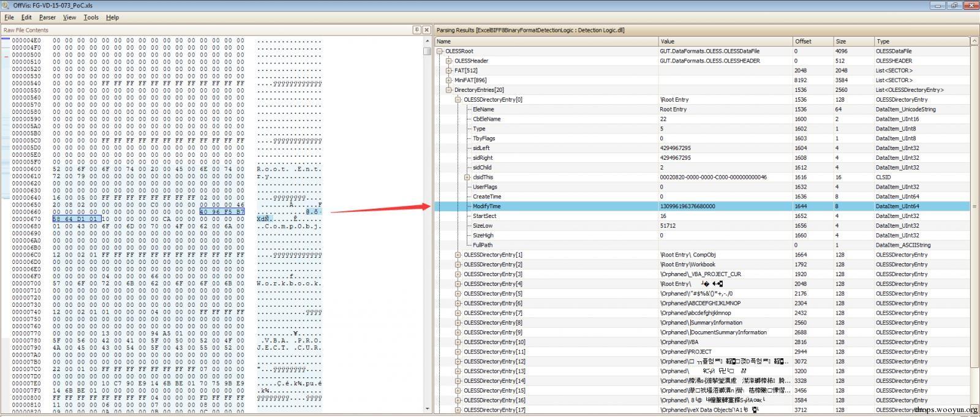This screenshot has width=980, height=417.
Task: Expand the OLESSHeader node
Action: [448, 61]
